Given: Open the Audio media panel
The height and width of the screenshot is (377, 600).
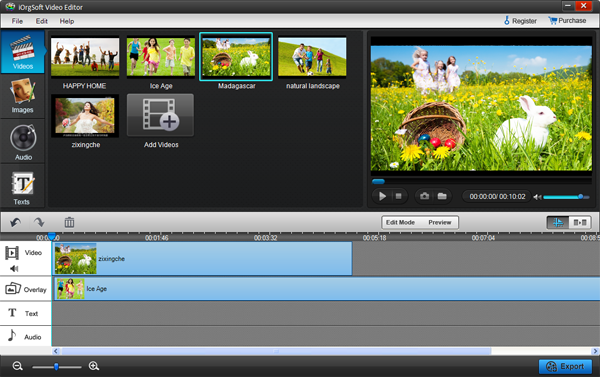Looking at the screenshot, I should click(23, 141).
